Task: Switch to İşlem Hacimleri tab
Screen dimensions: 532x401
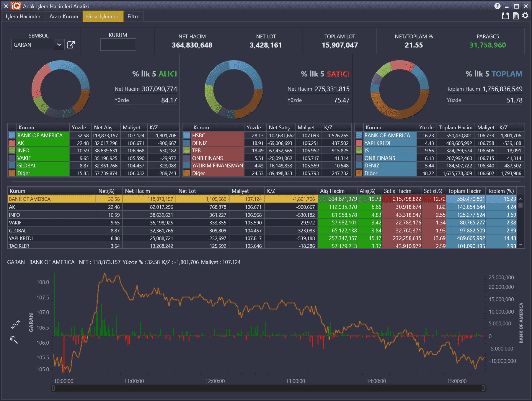Action: coord(24,16)
